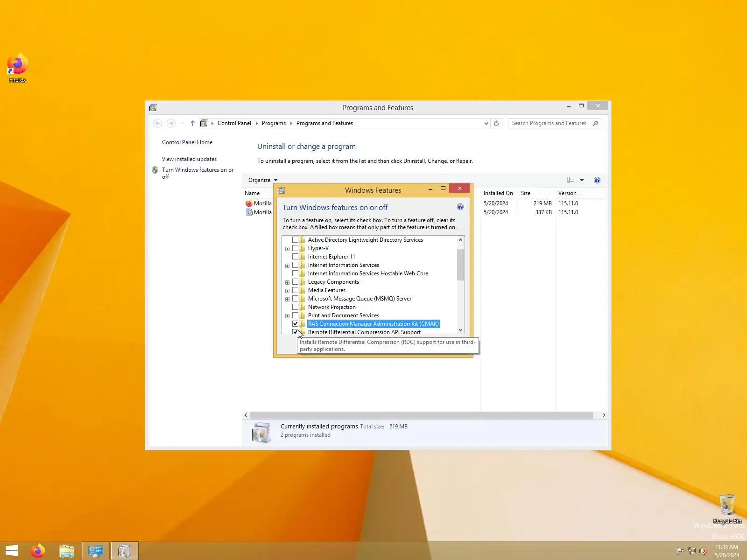This screenshot has width=747, height=560.
Task: Go back using the Programs and Features back arrow
Action: click(157, 123)
